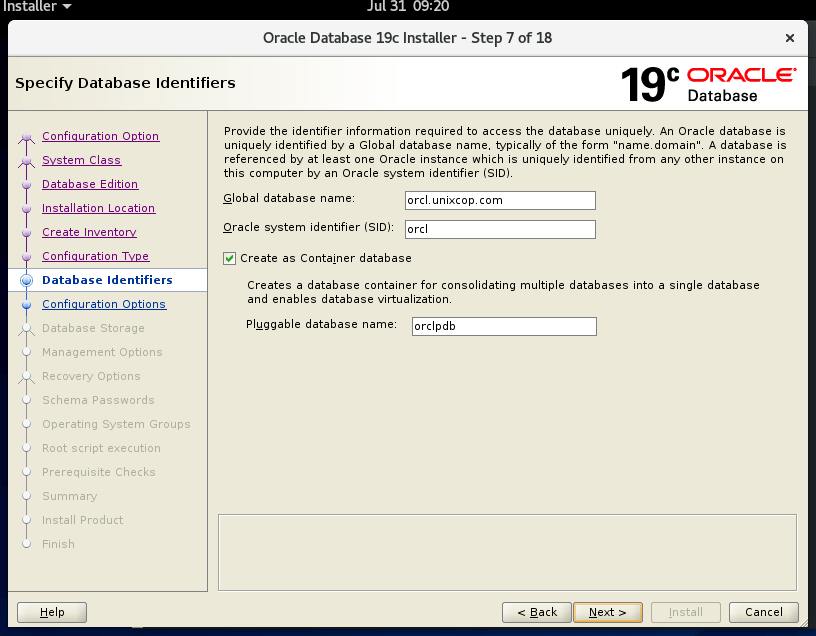
Task: Click the Operating System Groups step text
Action: point(116,424)
